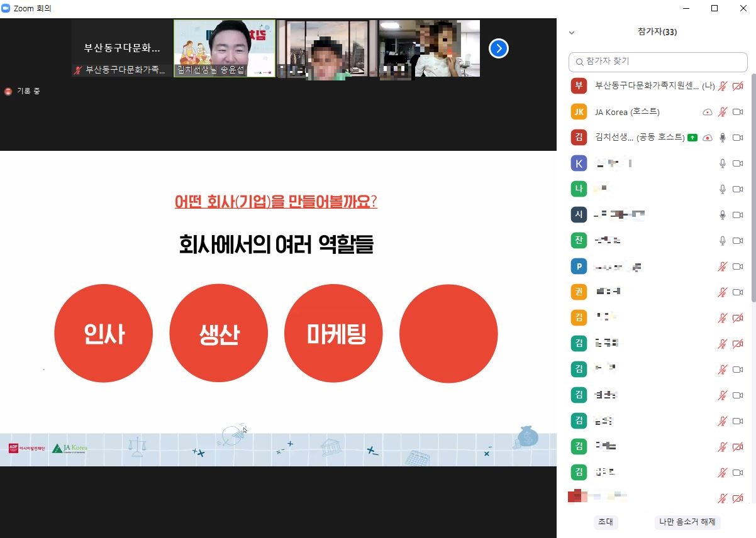Click the green screen share icon on 김치선생 row
Screen dimensions: 756x538
pyautogui.click(x=692, y=137)
